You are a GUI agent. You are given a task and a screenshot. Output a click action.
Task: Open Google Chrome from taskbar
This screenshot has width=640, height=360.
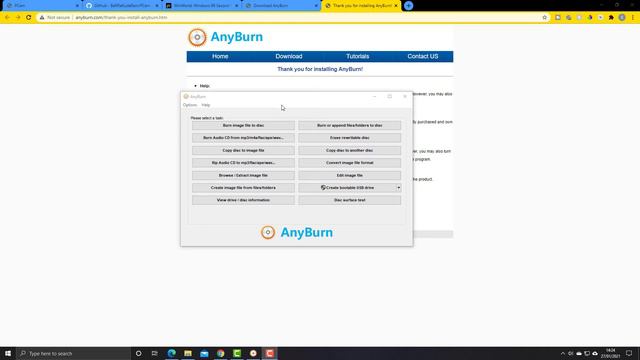pyautogui.click(x=220, y=353)
